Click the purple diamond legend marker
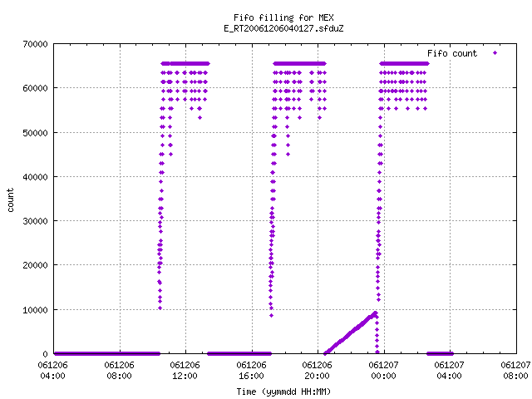 [495, 52]
